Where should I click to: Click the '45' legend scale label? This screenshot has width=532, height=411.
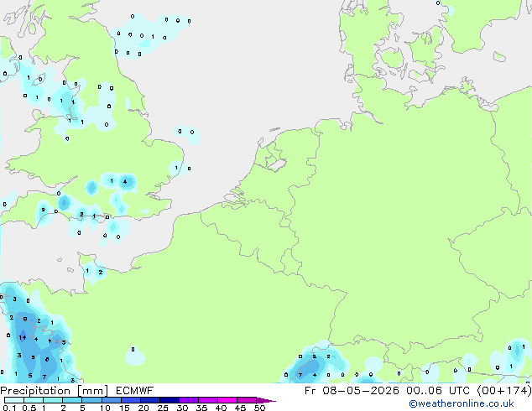pyautogui.click(x=241, y=408)
